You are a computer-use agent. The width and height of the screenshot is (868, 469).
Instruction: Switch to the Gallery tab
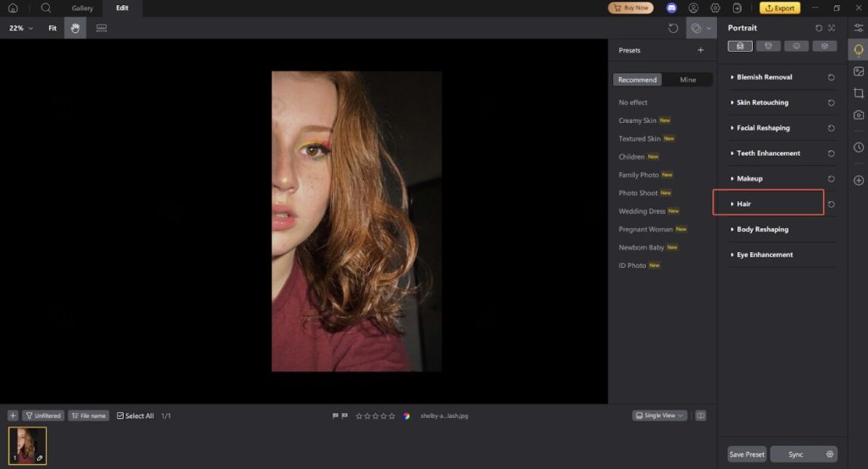point(82,8)
